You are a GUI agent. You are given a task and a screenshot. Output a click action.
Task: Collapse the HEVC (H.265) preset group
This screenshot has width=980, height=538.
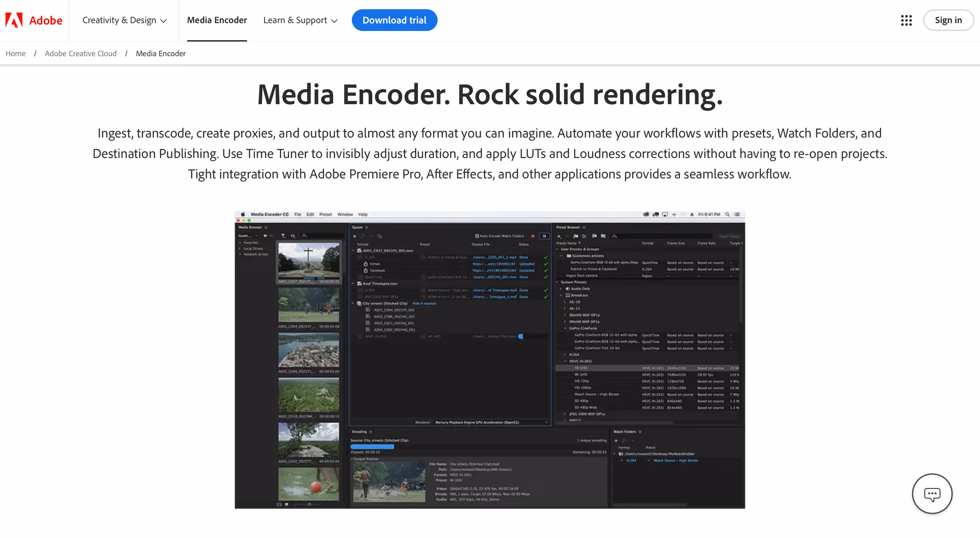pos(565,361)
